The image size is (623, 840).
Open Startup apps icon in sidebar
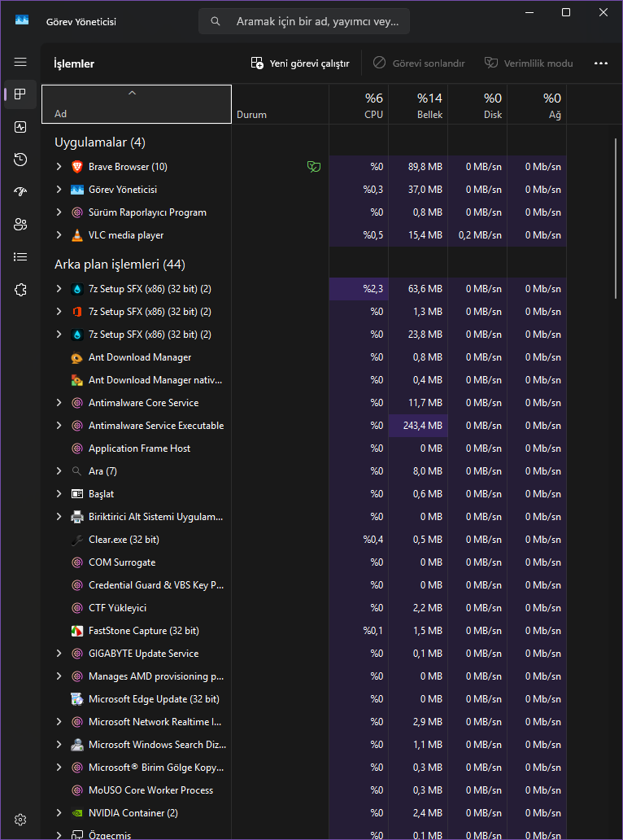[x=20, y=192]
